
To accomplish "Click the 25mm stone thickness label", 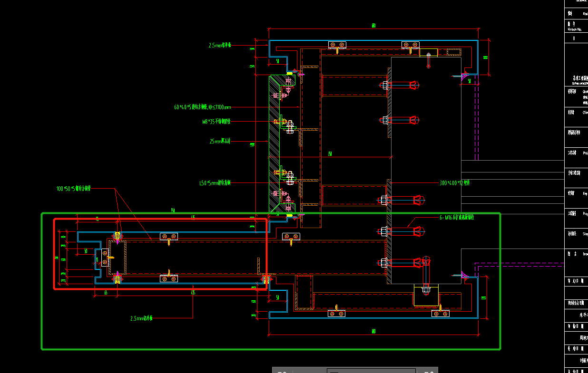I will point(220,141).
